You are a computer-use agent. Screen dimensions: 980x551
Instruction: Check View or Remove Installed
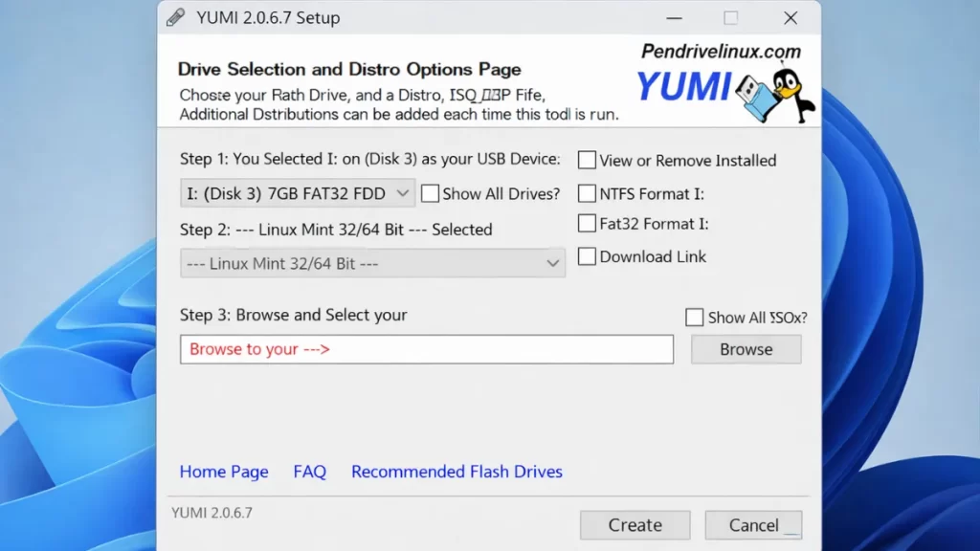[x=587, y=160]
